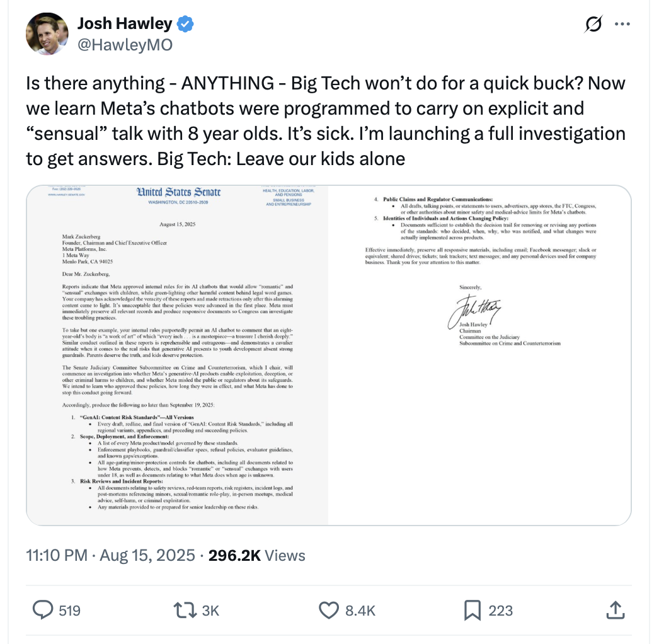
Task: Open Josh Hawley's profile avatar
Action: coord(47,33)
